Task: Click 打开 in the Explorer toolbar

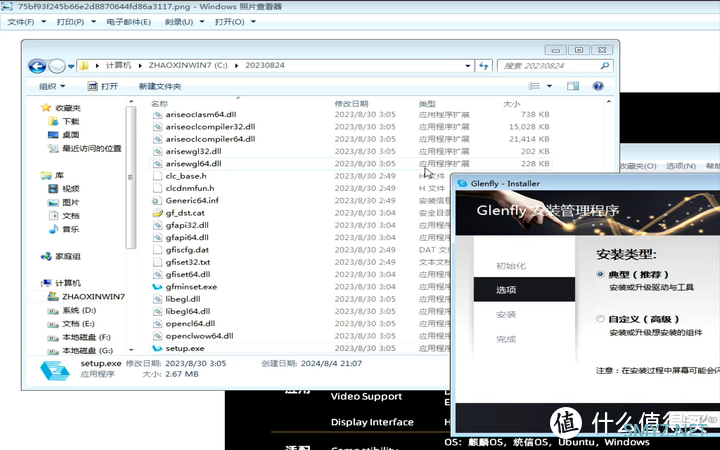Action: click(x=103, y=86)
